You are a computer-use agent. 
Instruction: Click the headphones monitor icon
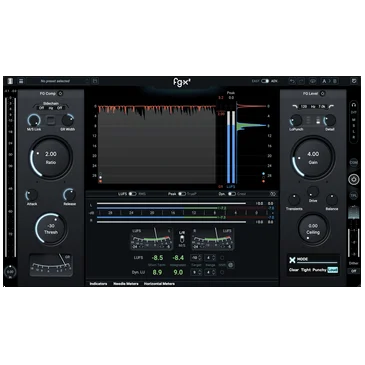(354, 105)
